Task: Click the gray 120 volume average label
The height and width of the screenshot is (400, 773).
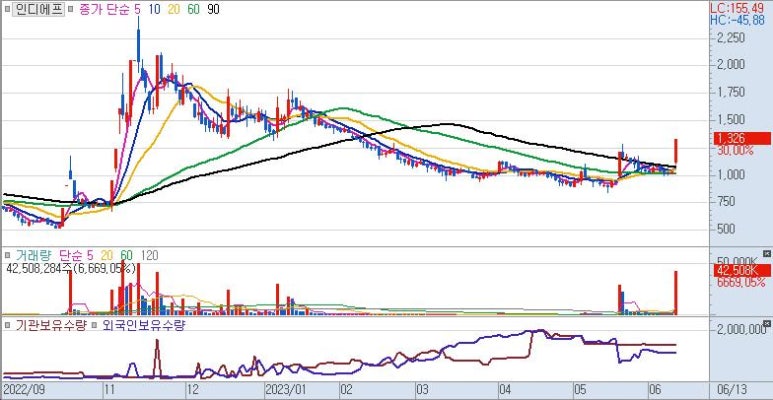Action: (x=149, y=255)
